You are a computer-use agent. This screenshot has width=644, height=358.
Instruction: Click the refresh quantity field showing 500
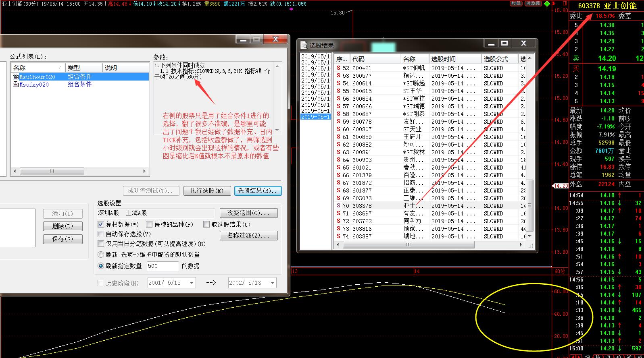point(162,266)
